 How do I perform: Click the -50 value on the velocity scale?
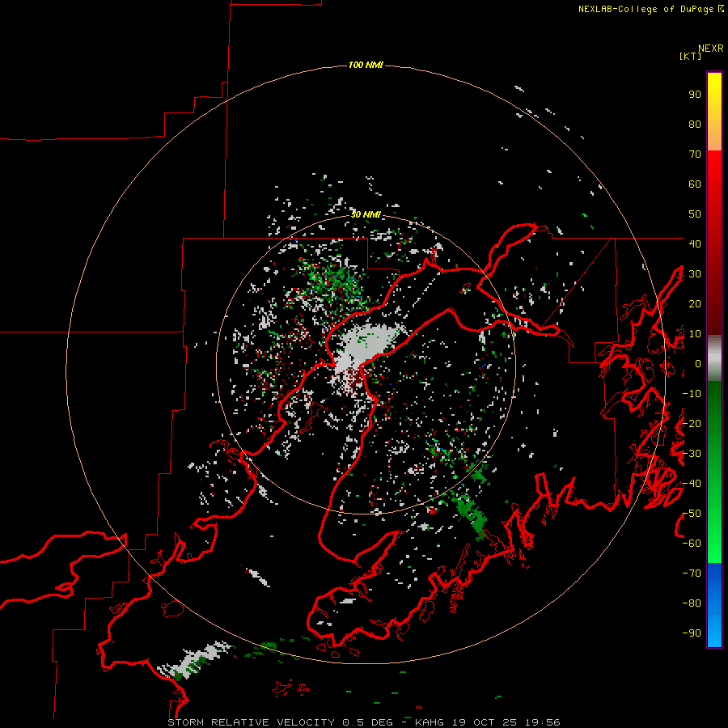pos(692,514)
